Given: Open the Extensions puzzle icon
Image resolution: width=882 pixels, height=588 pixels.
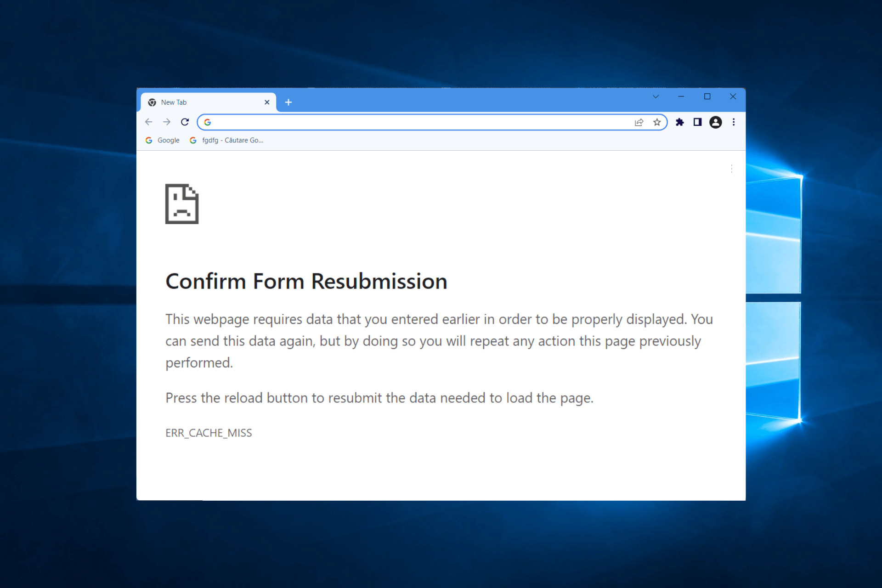Looking at the screenshot, I should click(680, 122).
